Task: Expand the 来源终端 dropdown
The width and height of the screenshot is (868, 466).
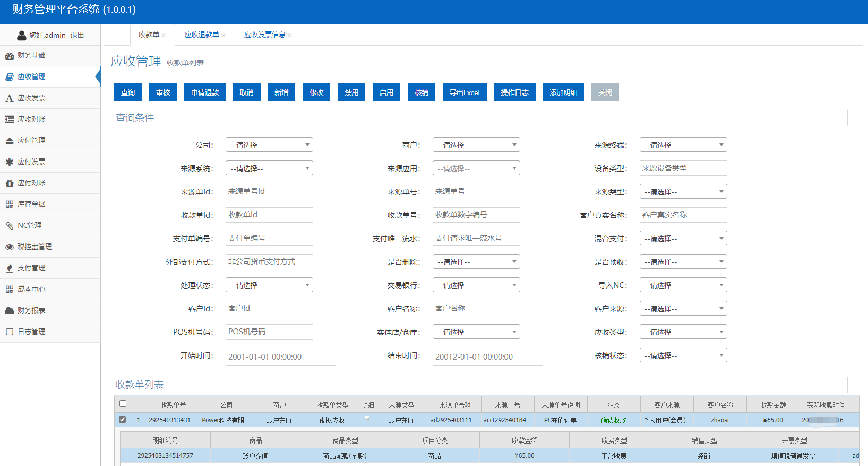Action: (x=683, y=145)
